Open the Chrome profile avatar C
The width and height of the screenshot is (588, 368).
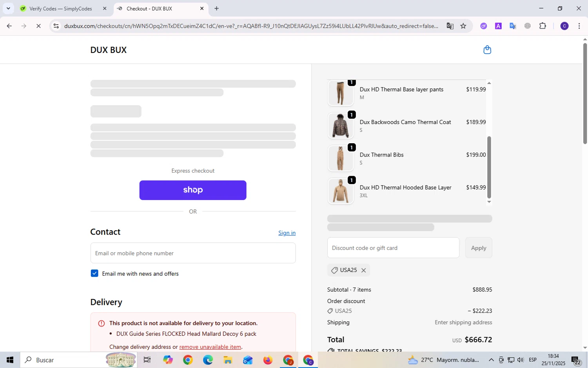click(564, 26)
